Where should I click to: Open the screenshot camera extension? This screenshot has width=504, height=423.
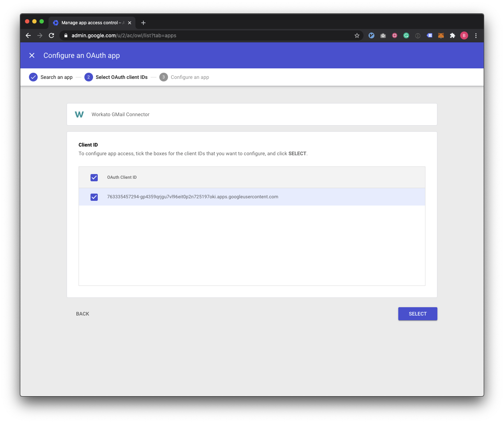pyautogui.click(x=383, y=35)
